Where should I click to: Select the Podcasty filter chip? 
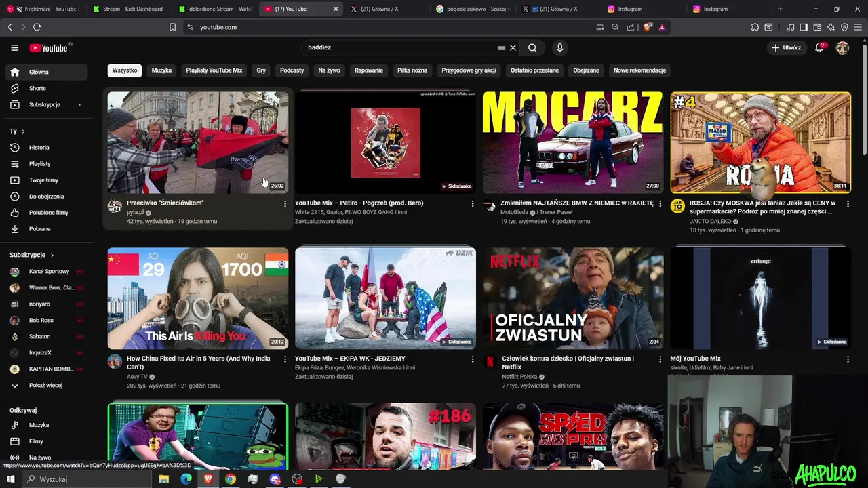coord(292,70)
